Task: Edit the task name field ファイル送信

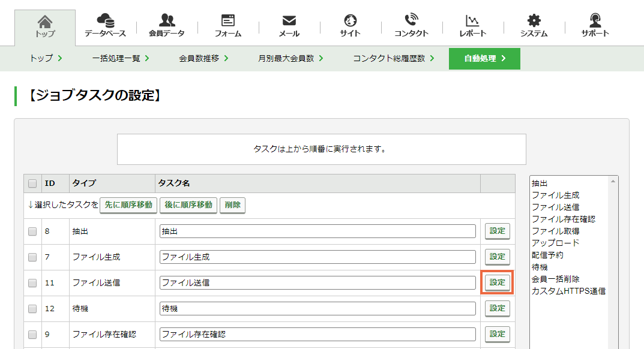Action: pos(317,283)
